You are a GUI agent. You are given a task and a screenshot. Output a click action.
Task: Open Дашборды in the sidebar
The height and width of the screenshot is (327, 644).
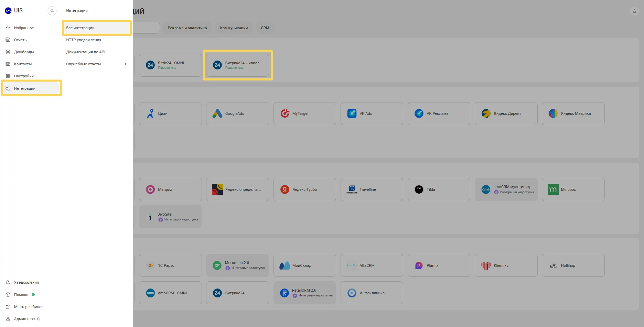point(31,52)
